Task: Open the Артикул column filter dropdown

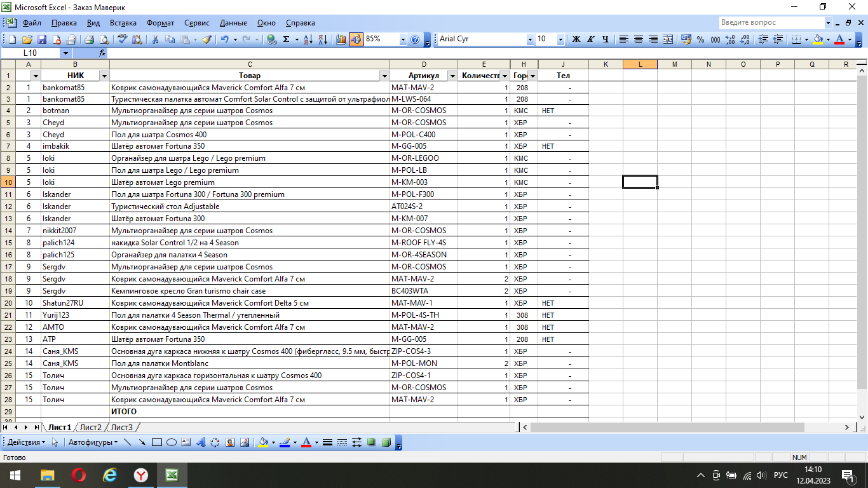Action: coord(452,76)
